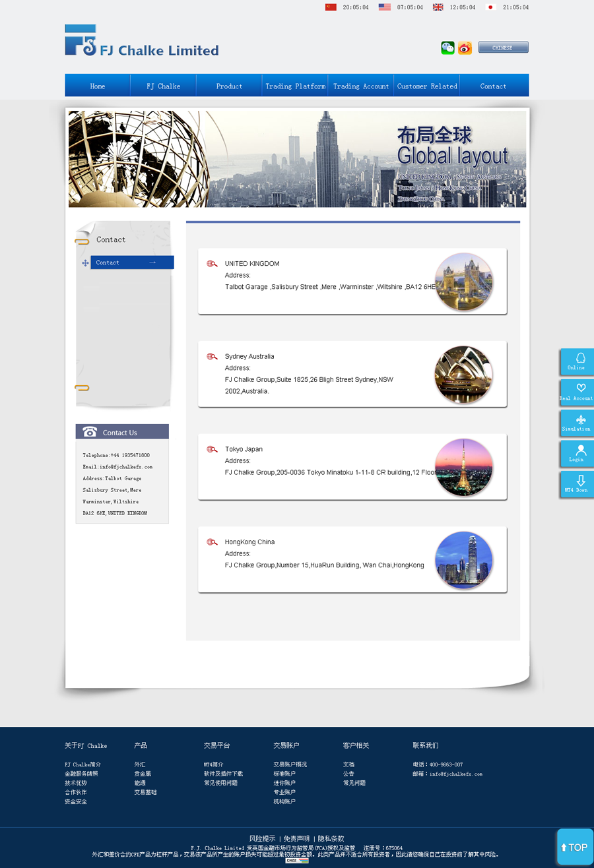Open the footer link 技术优势

point(75,783)
